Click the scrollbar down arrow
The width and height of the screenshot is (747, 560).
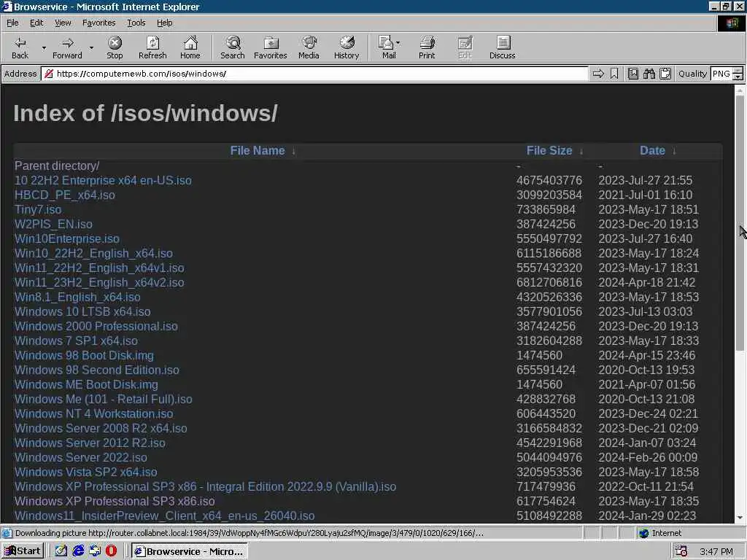pyautogui.click(x=740, y=517)
